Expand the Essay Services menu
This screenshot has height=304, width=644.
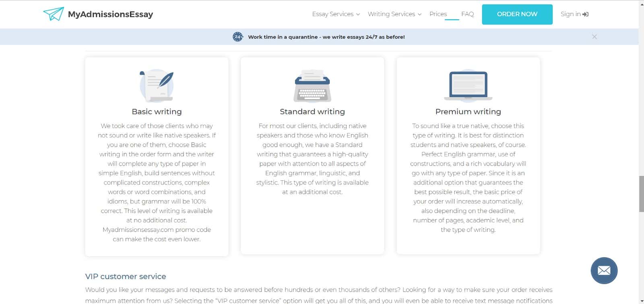[x=336, y=14]
